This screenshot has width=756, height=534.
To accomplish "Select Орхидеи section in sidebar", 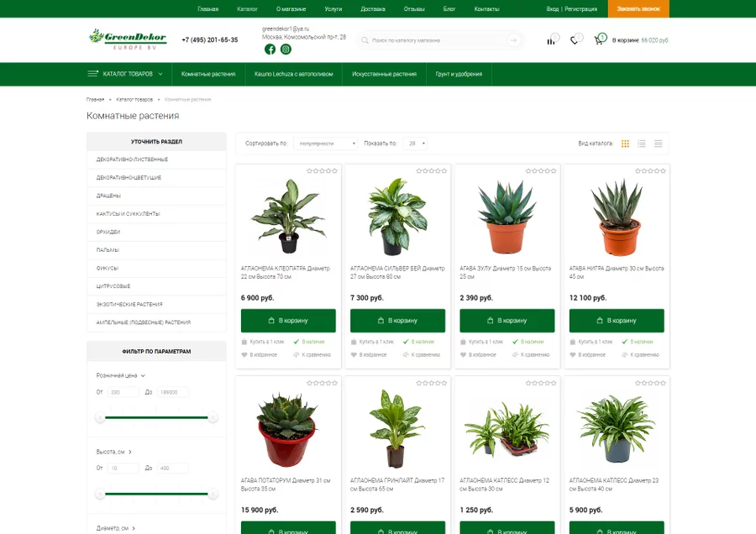I will pos(156,232).
